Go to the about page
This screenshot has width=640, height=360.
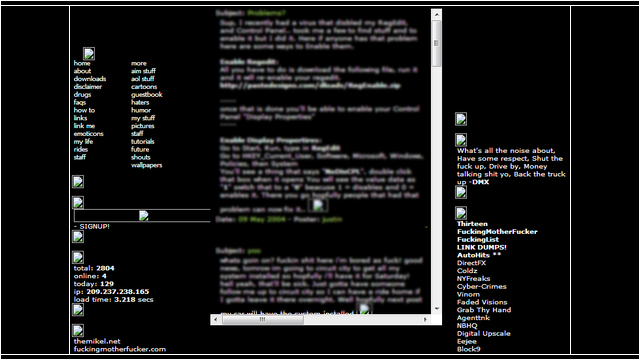pyautogui.click(x=82, y=71)
